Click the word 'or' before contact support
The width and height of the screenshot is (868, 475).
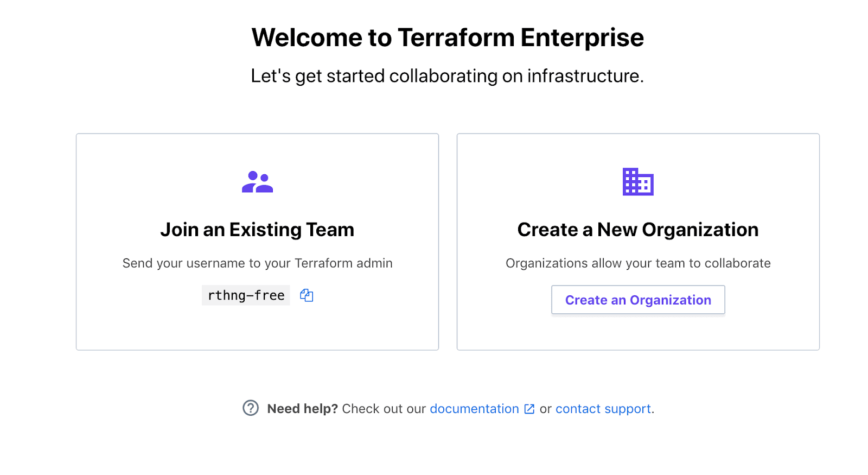[x=545, y=409]
